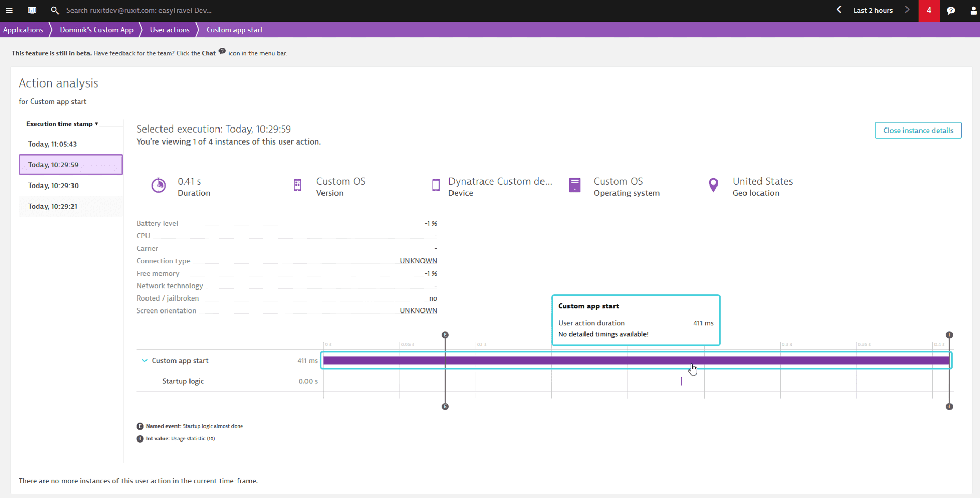This screenshot has height=498, width=980.
Task: Navigate to Dominik's Custom App breadcrumb
Action: (x=96, y=30)
